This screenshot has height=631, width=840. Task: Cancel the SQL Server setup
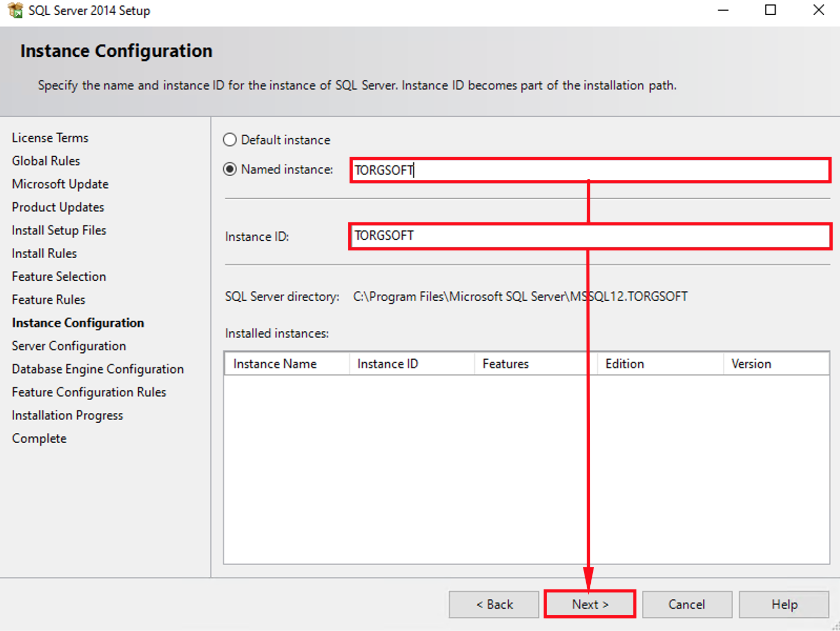(687, 604)
